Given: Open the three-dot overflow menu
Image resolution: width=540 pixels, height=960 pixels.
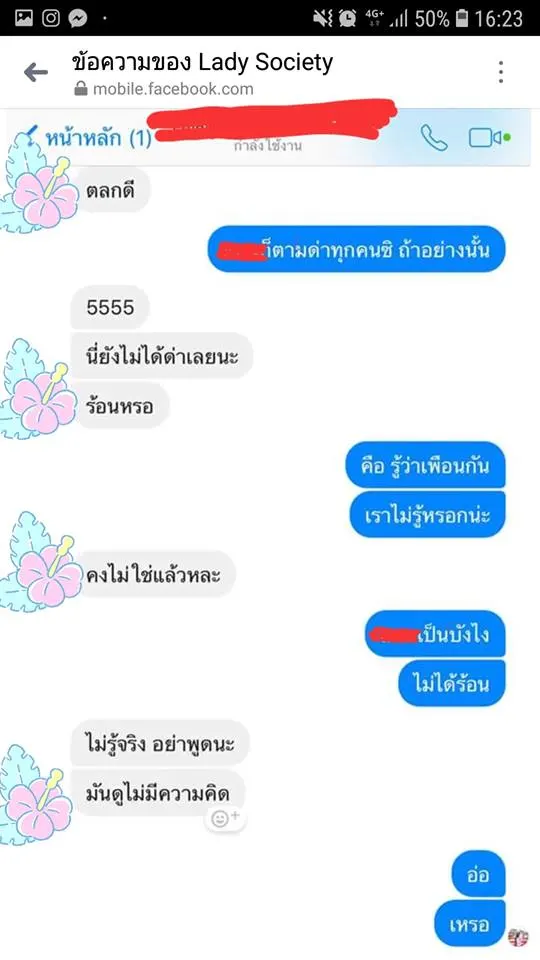Looking at the screenshot, I should point(501,72).
